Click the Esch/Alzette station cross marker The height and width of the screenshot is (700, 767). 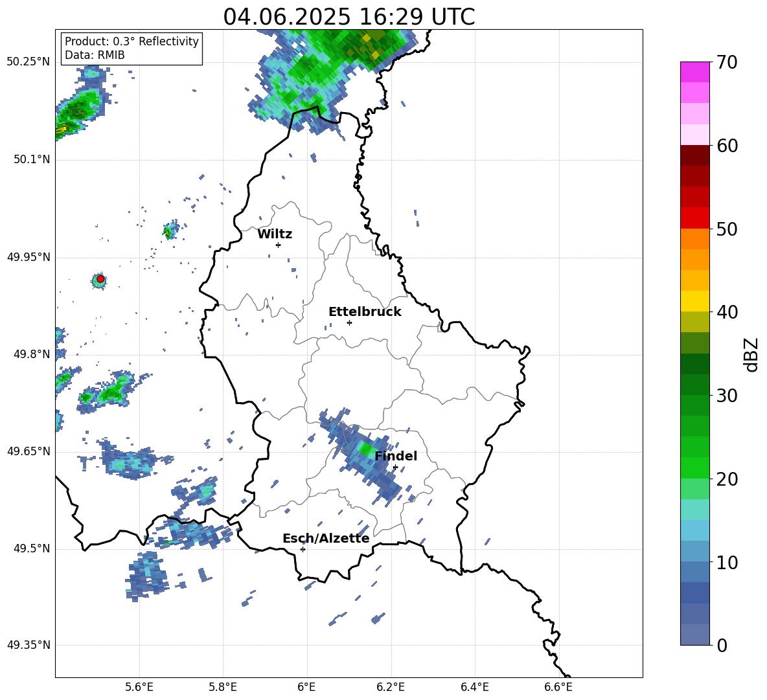[303, 549]
